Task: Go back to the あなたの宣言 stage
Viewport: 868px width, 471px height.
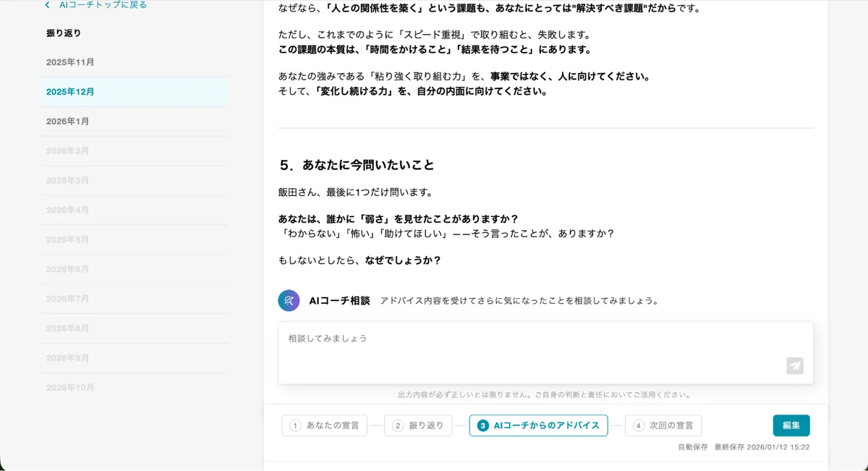Action: (x=323, y=425)
